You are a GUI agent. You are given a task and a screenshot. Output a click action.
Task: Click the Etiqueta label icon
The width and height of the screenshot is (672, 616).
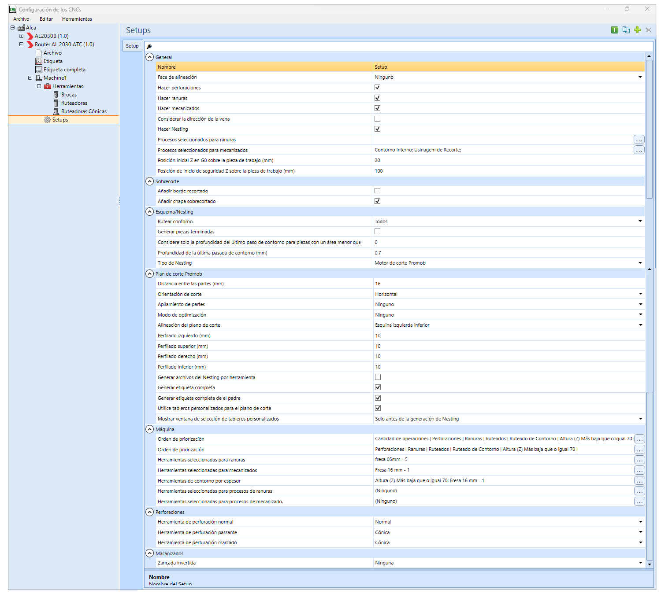(x=39, y=61)
